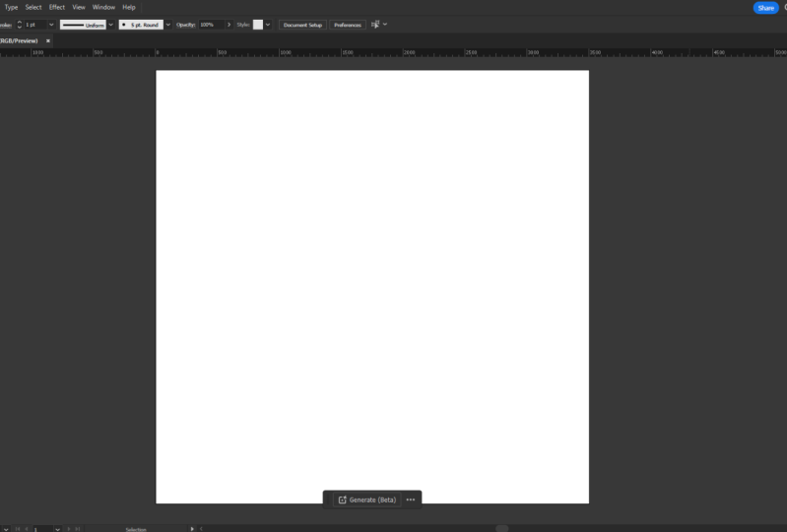Open the Select menu
This screenshot has width=787, height=532.
click(x=33, y=7)
